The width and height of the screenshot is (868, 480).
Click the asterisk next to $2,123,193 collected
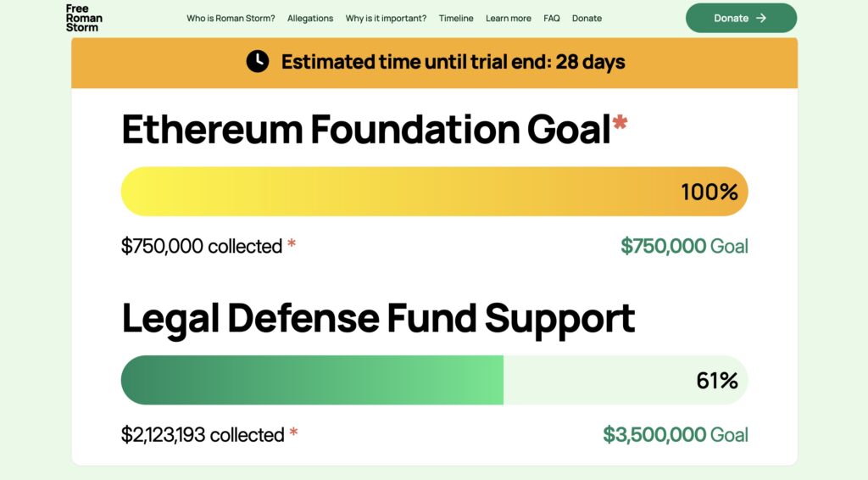[x=293, y=433]
